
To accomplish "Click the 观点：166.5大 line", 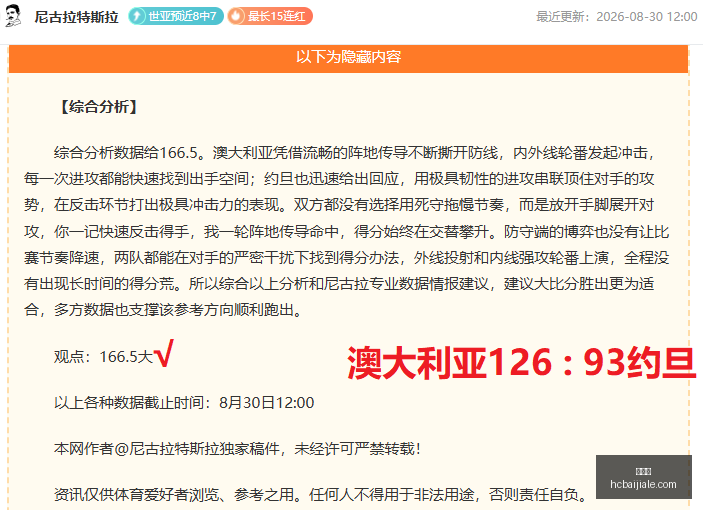I will point(104,357).
